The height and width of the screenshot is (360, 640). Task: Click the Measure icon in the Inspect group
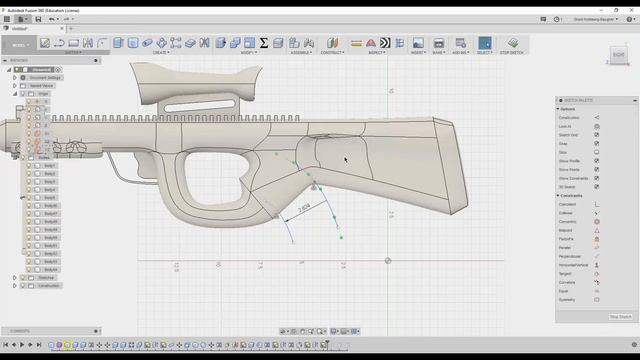356,43
